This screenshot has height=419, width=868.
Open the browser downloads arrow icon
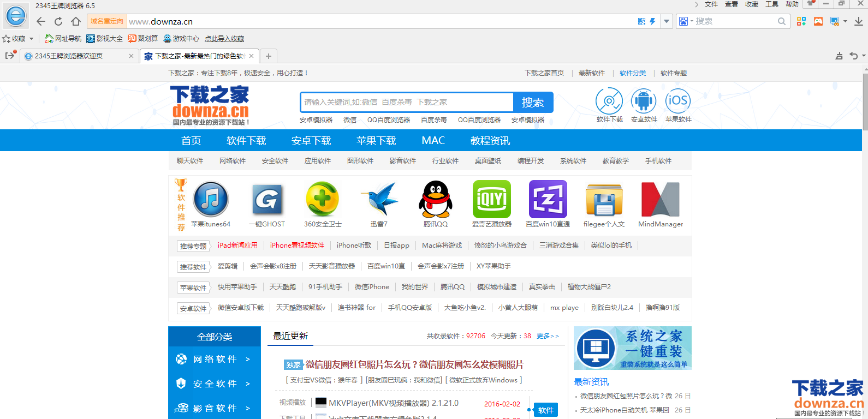click(859, 21)
